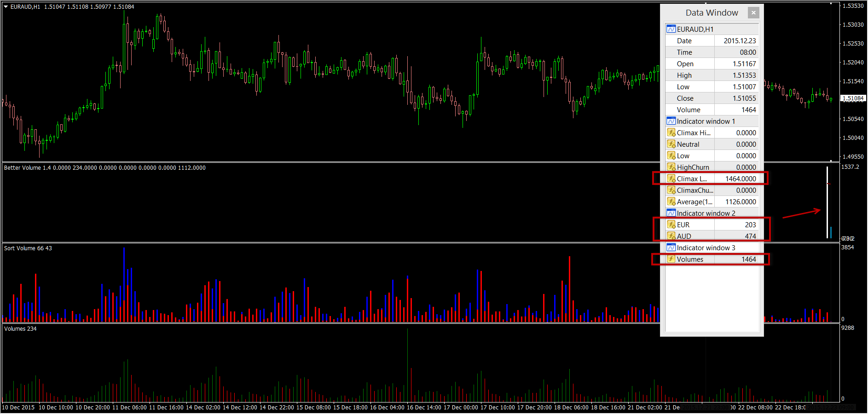
Task: Collapse the chart header via the EURAUD,H1 triangle
Action: point(6,6)
